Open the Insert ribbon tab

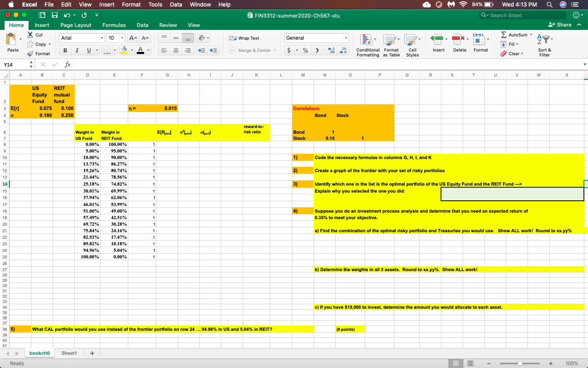(42, 25)
